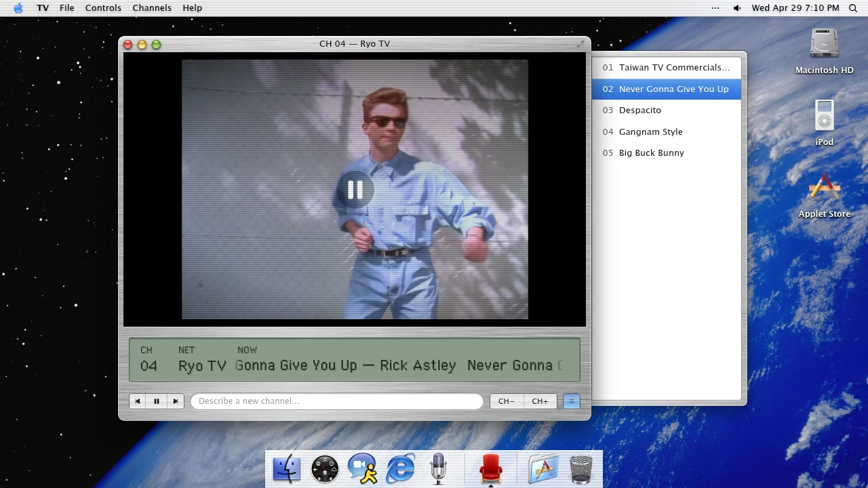Pause video using center overlay button
Viewport: 868px width, 488px height.
click(x=355, y=190)
